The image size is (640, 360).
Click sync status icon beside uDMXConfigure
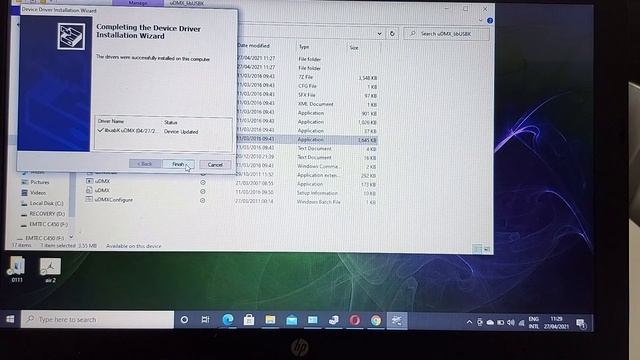click(x=203, y=200)
